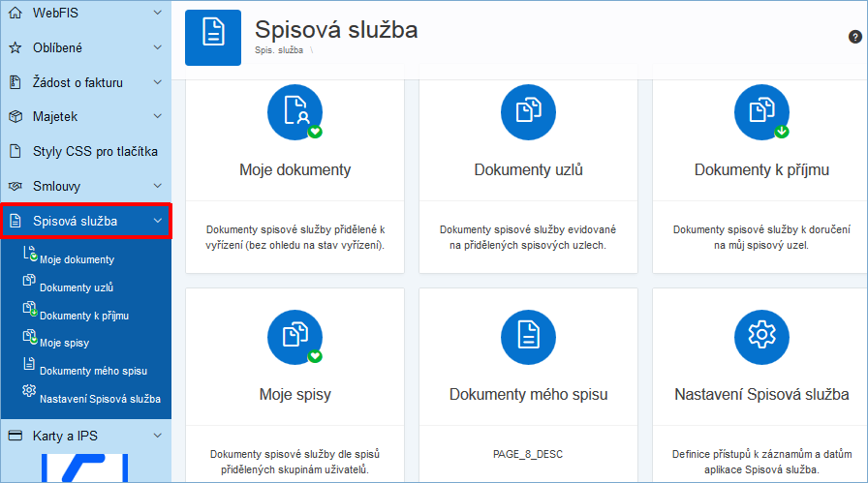This screenshot has height=483, width=868.
Task: Open the Moje dokumenty tile title
Action: pyautogui.click(x=295, y=169)
